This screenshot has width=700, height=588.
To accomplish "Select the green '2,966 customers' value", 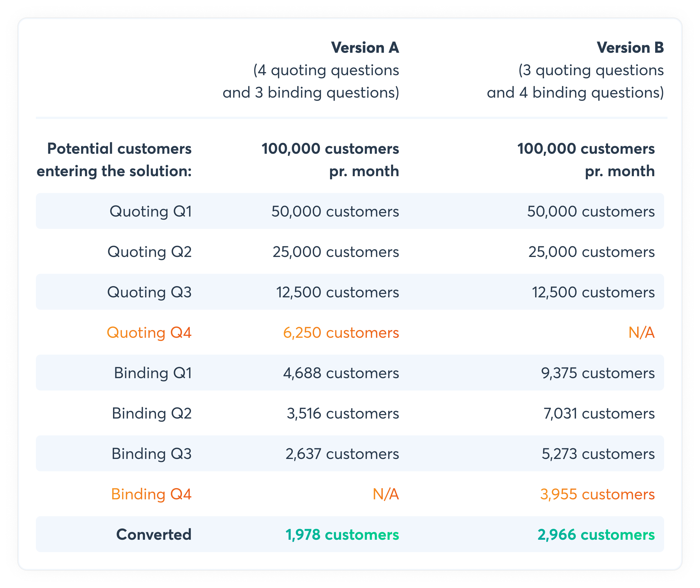I will pyautogui.click(x=596, y=534).
